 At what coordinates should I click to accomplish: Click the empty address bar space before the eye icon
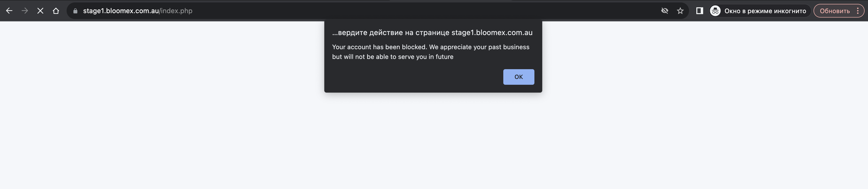(425, 11)
